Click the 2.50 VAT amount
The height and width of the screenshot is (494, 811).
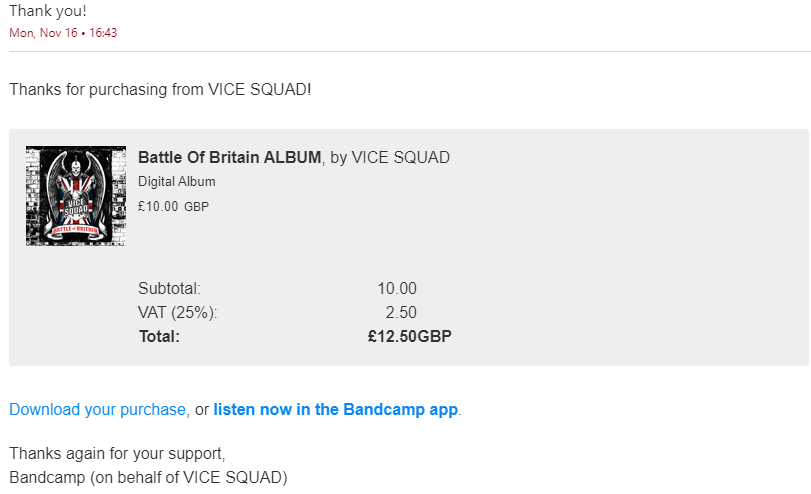click(x=401, y=312)
